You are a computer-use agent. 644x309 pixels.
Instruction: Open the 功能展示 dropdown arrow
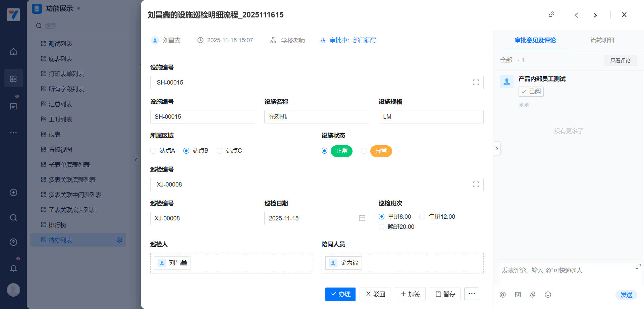78,9
